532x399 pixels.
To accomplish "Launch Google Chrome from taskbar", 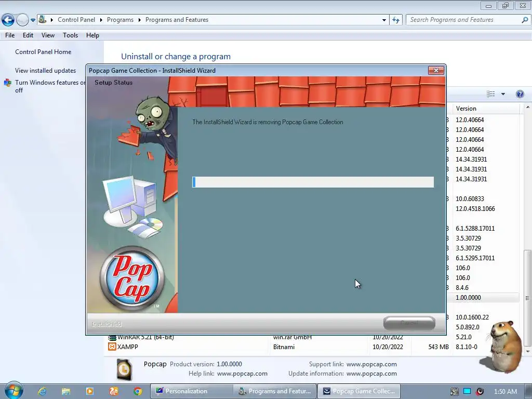I will point(137,391).
